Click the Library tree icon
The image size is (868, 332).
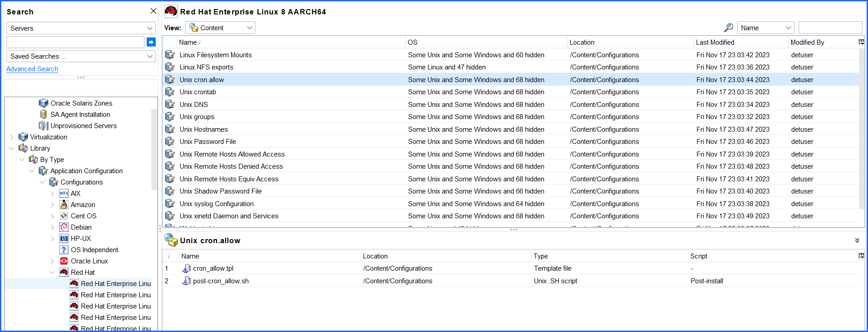point(23,148)
